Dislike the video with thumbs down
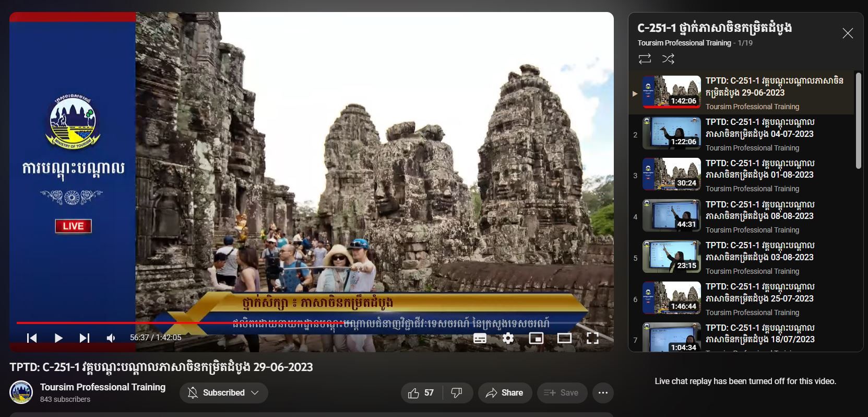The image size is (868, 417). coord(457,393)
